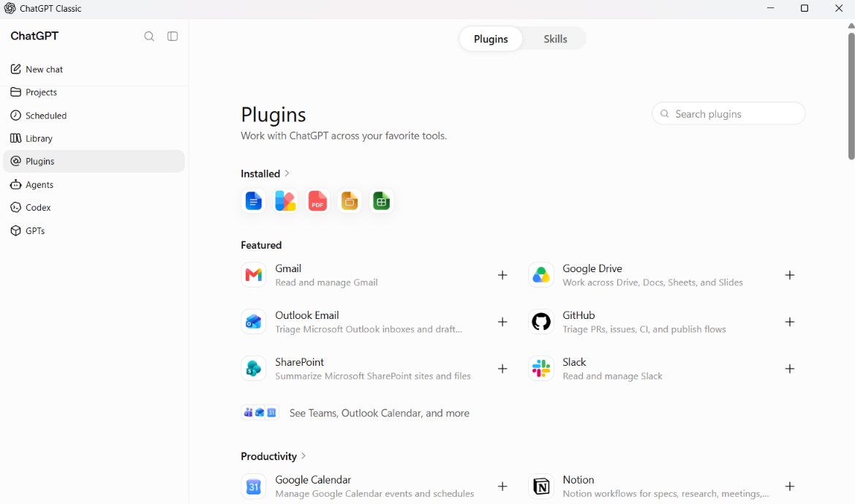Start a New chat

pyautogui.click(x=94, y=69)
